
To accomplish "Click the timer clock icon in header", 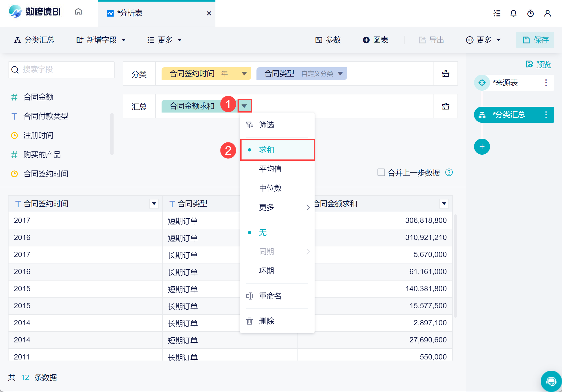I will pos(530,13).
